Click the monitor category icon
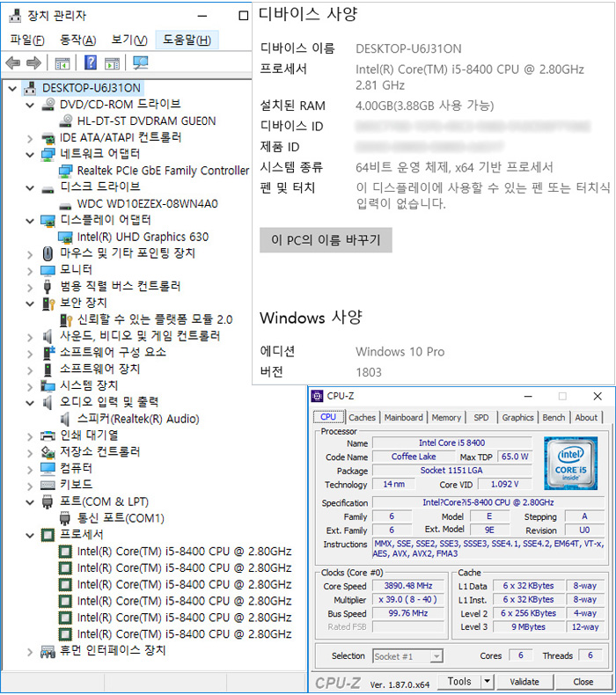 (x=48, y=270)
